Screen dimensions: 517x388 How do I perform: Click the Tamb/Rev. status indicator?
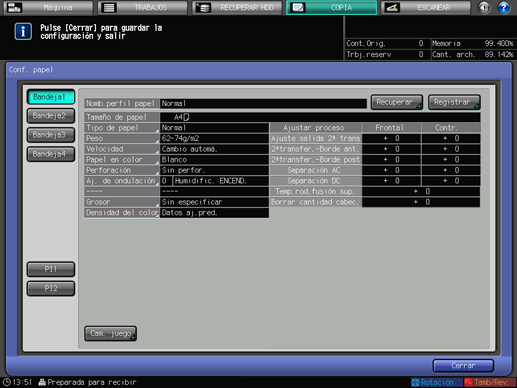490,382
